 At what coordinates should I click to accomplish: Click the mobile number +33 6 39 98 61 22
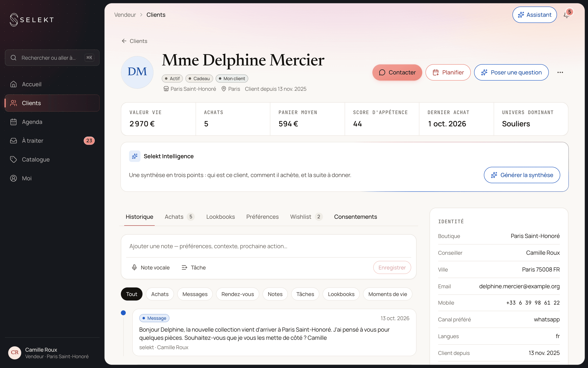click(x=533, y=303)
